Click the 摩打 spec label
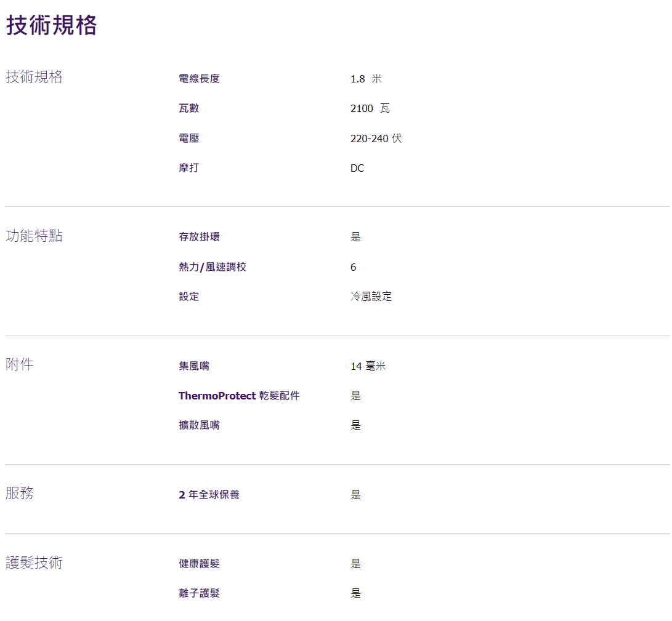Viewport: 672px width, 621px height. click(189, 168)
